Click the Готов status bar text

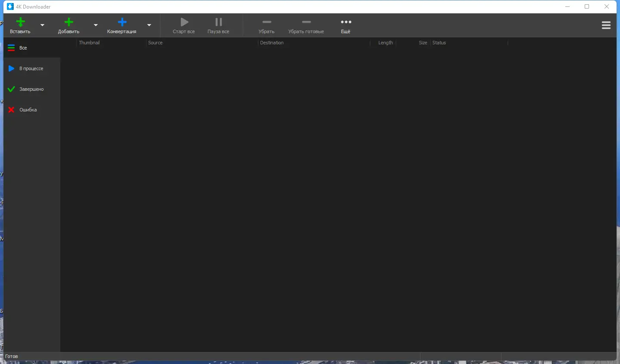point(12,356)
